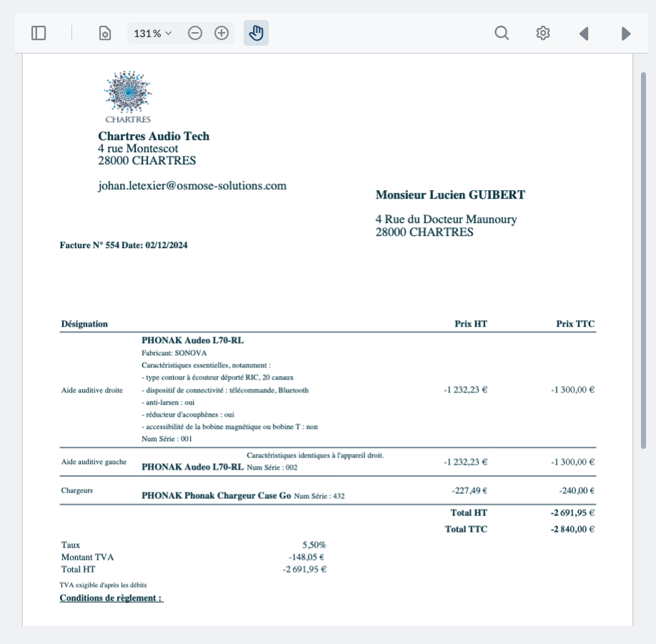Image resolution: width=656 pixels, height=644 pixels.
Task: Select the Facture N° 554 invoice line
Action: 124,244
